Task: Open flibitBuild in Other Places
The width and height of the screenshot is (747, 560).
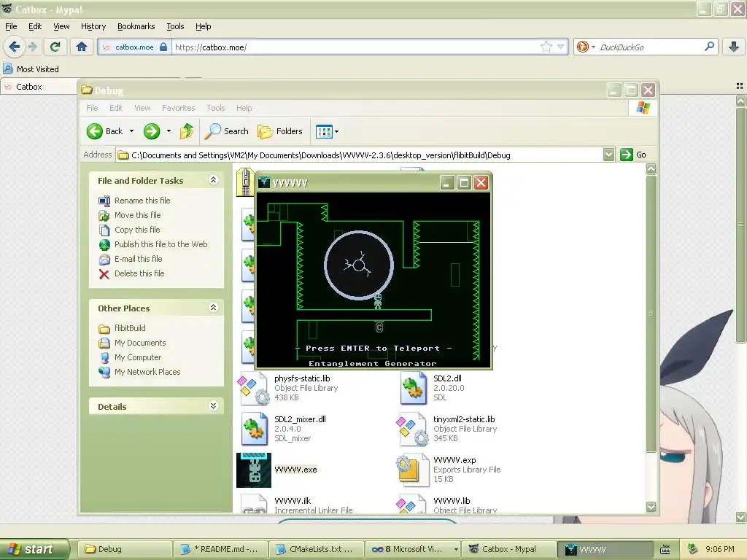Action: point(130,328)
